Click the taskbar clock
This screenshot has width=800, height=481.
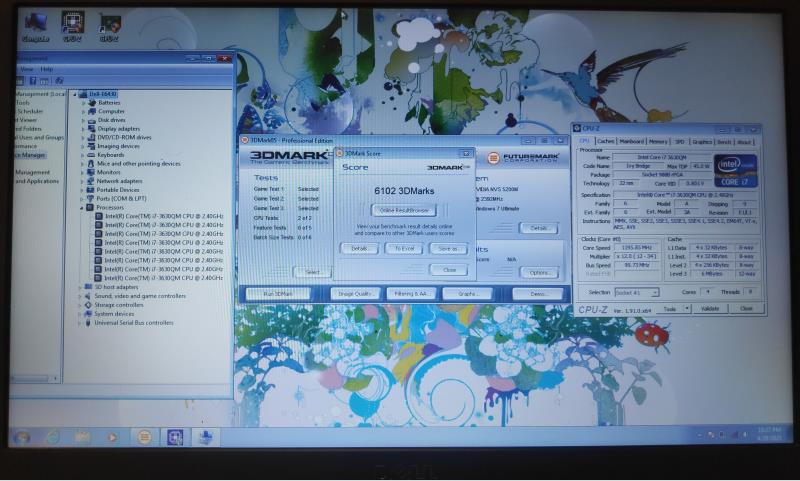click(769, 434)
